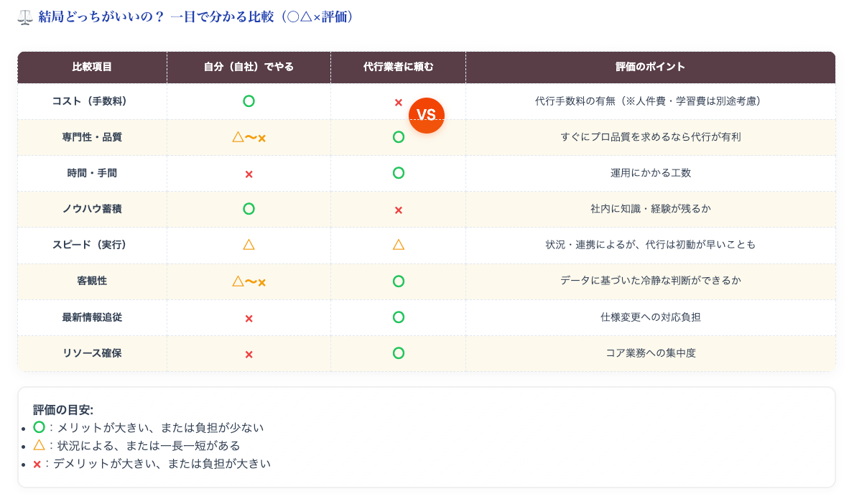Click green circle in ノウハウ蓄積 row

249,209
